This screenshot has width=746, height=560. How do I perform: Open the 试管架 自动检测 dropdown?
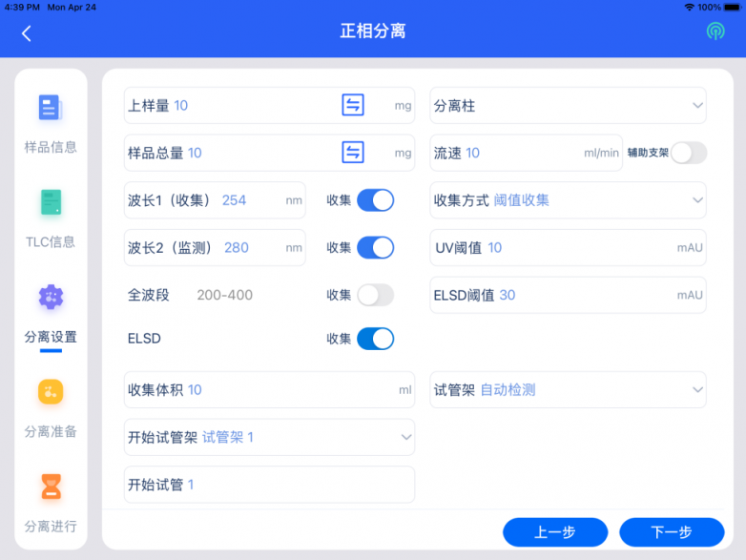point(568,389)
